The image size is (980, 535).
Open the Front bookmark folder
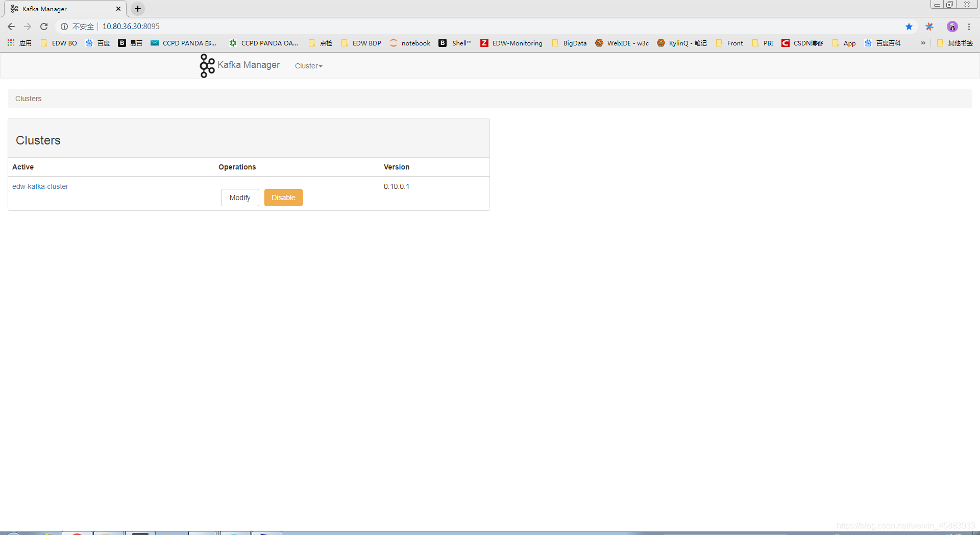[x=729, y=43]
